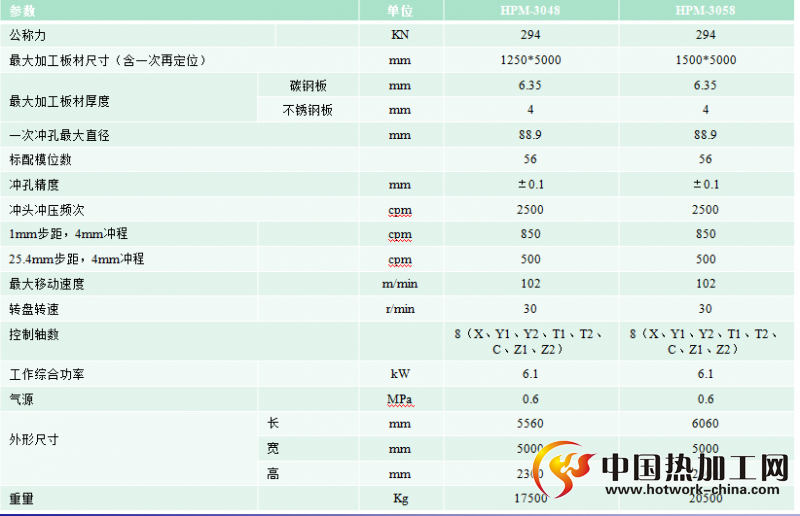Click the 单位 column header
Screen dimensions: 800x516
[400, 11]
